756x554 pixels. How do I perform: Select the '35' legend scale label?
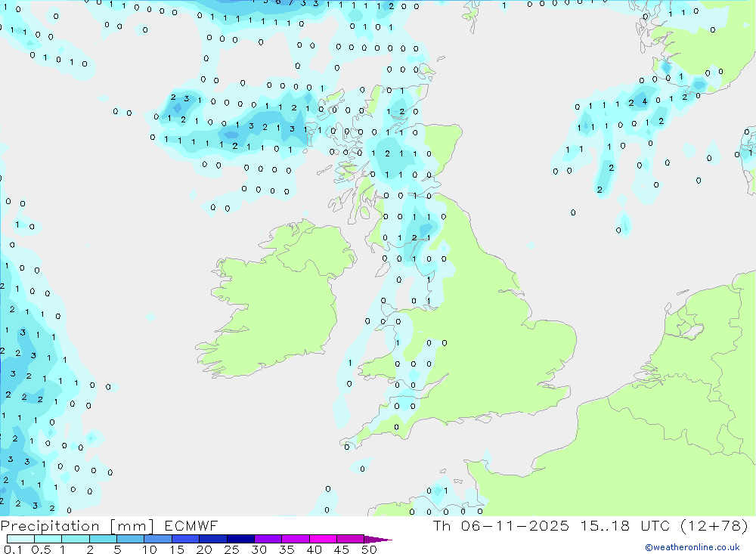287,549
